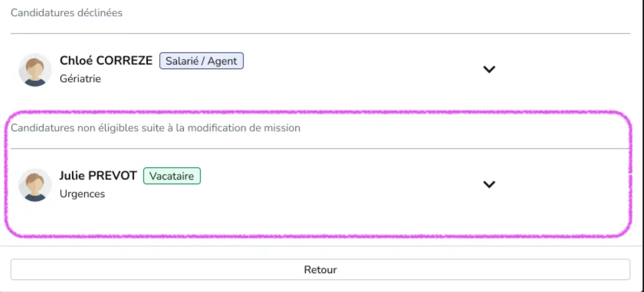Click Julie PREVOT's avatar picture
The height and width of the screenshot is (292, 644).
(35, 185)
